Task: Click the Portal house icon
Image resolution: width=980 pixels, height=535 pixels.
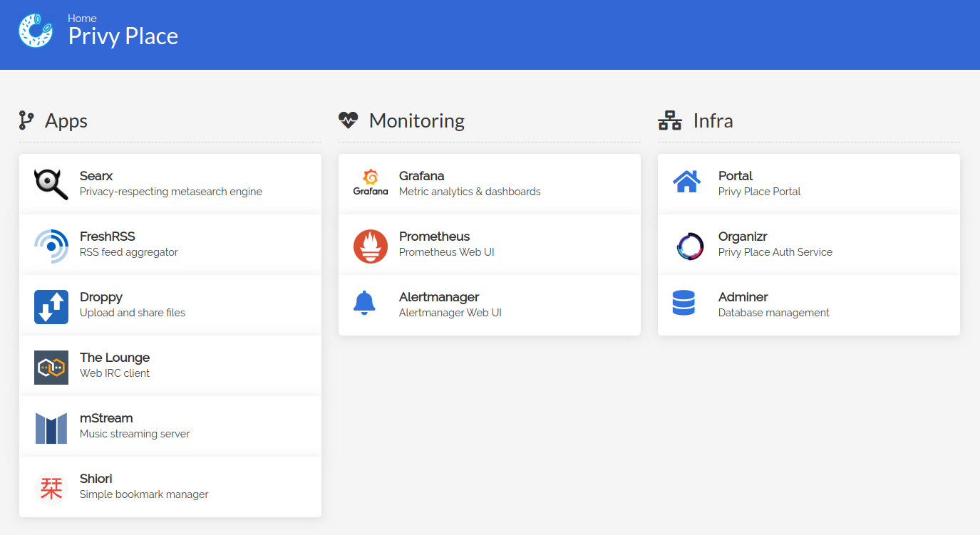Action: tap(687, 181)
